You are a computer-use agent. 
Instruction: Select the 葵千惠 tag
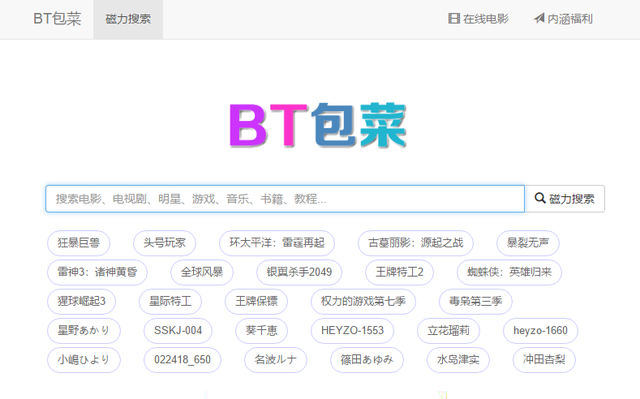[261, 330]
